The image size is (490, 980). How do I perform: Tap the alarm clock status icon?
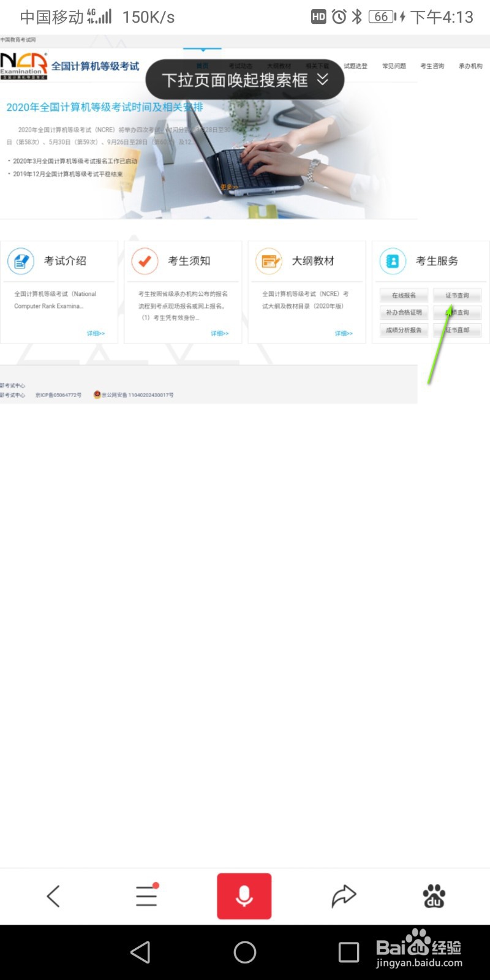click(x=339, y=17)
